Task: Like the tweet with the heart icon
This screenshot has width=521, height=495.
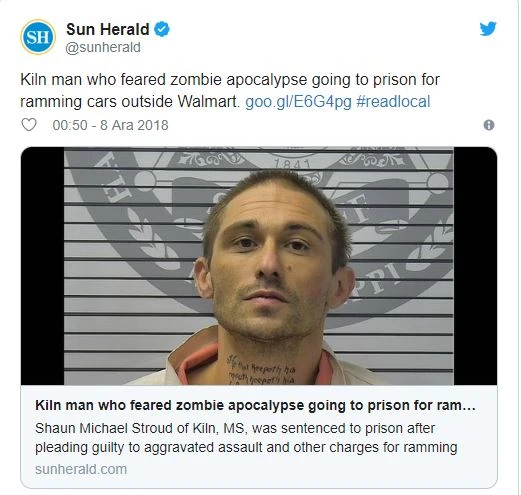Action: click(29, 125)
